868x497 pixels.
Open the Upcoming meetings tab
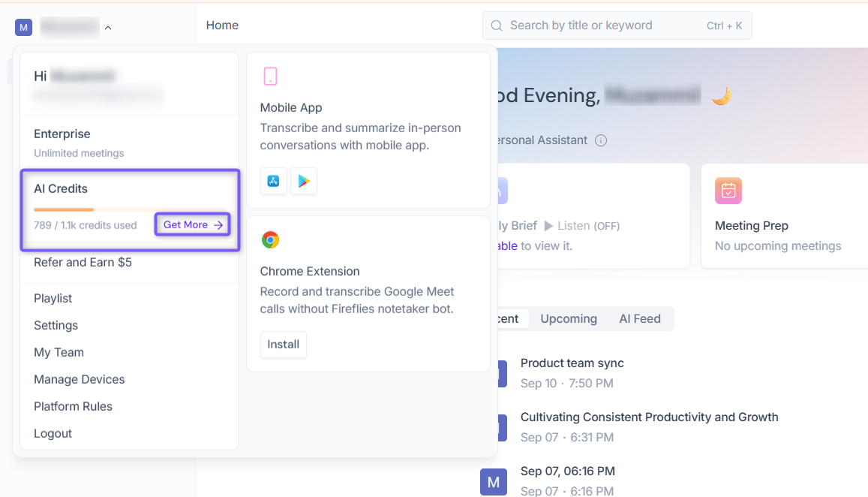pyautogui.click(x=569, y=318)
